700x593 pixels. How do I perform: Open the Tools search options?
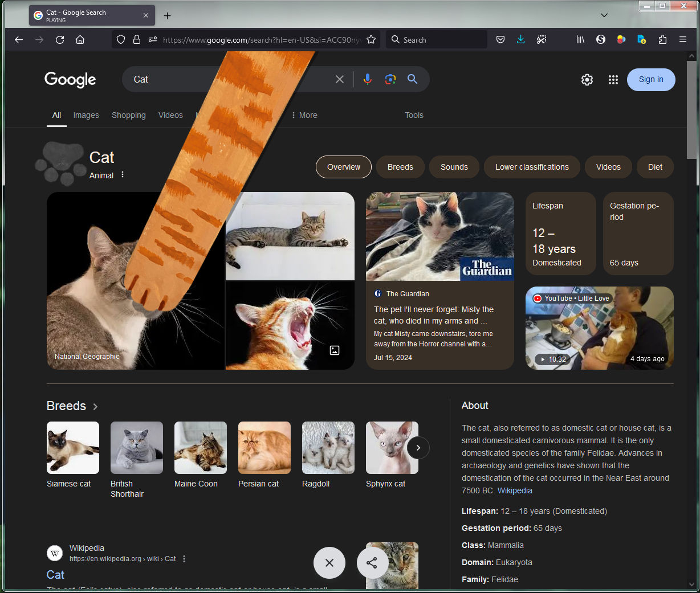point(414,115)
